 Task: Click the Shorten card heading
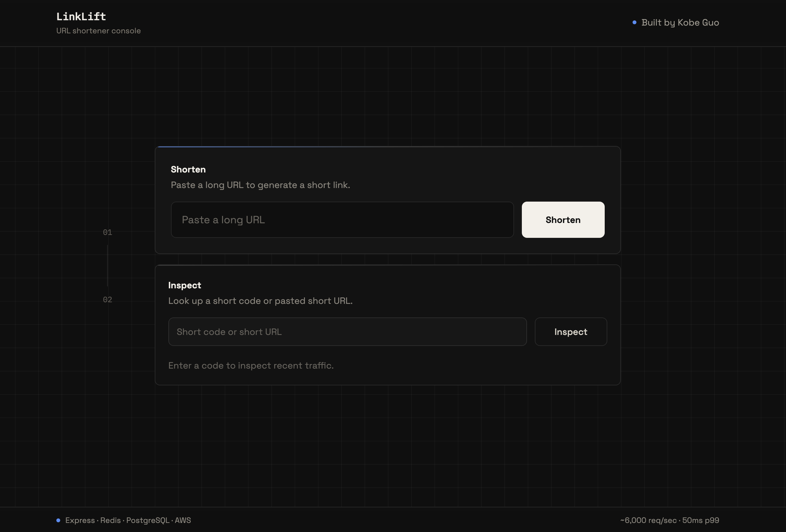coord(188,169)
